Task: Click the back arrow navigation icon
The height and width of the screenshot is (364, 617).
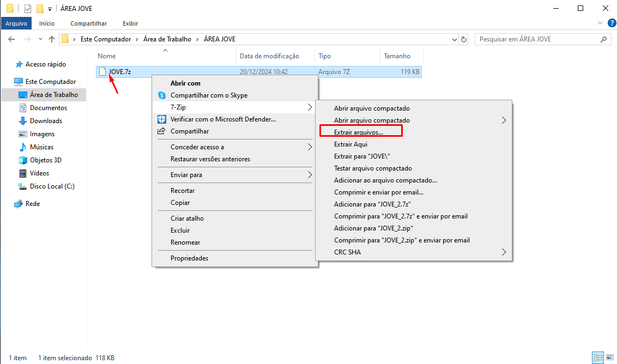Action: coord(11,39)
